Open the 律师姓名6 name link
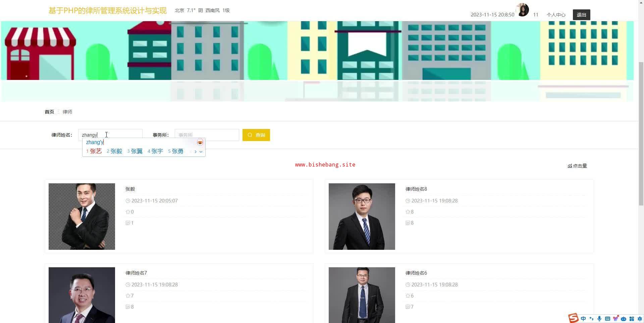 pos(416,273)
